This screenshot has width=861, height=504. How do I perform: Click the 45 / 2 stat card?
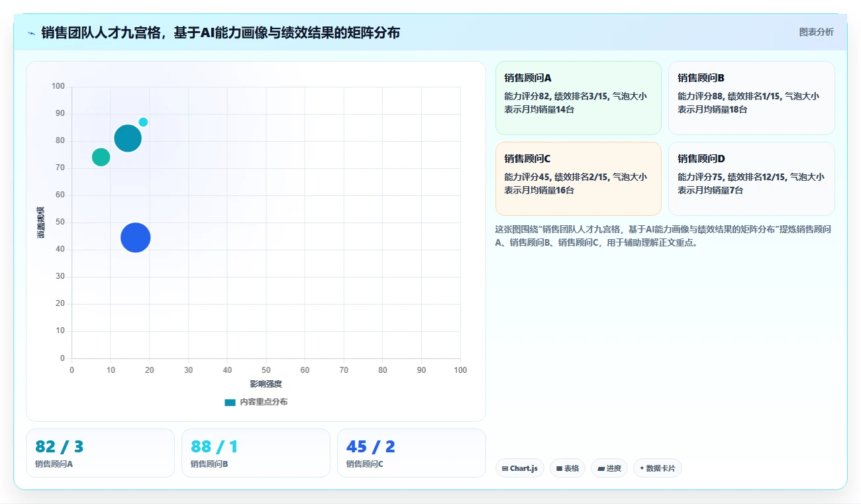[x=411, y=453]
